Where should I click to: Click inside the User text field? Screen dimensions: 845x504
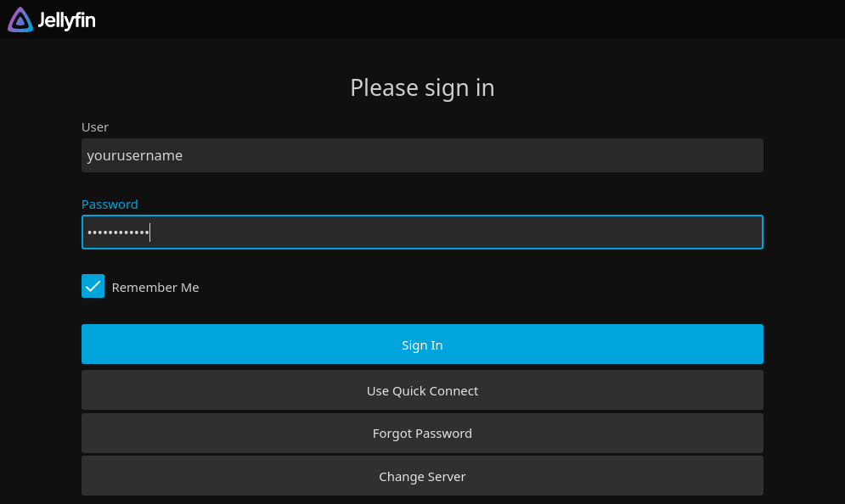coord(422,155)
